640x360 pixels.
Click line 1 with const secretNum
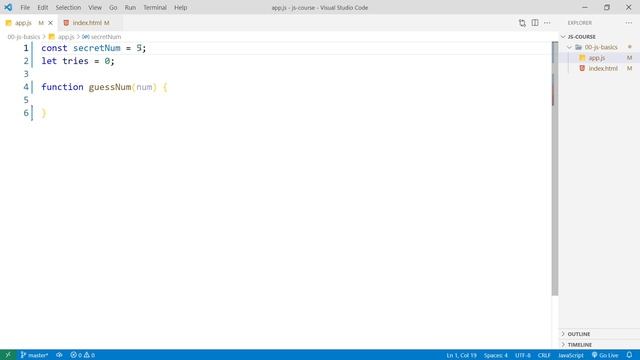(93, 48)
